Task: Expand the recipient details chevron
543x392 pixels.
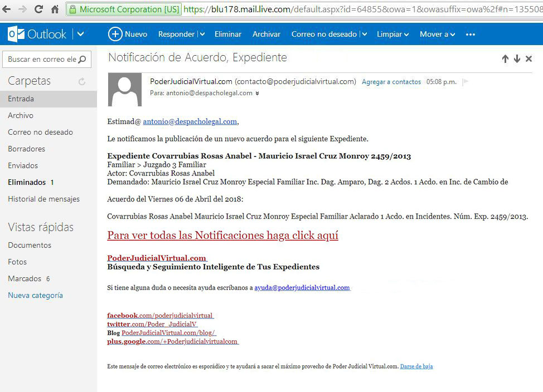Action: tap(258, 93)
